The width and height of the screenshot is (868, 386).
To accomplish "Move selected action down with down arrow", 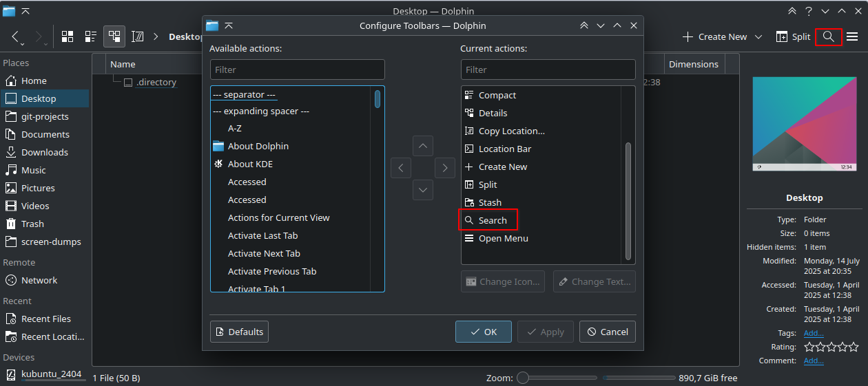I will 423,190.
